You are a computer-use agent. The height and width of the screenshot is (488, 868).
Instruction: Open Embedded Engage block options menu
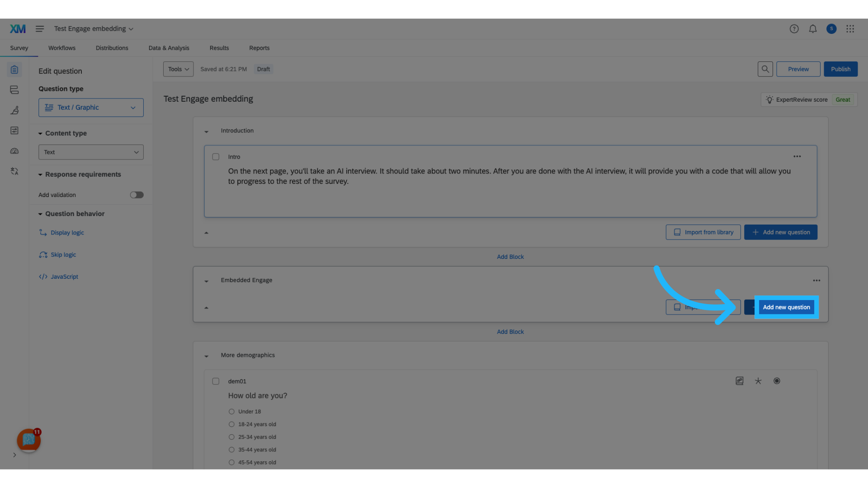point(816,281)
